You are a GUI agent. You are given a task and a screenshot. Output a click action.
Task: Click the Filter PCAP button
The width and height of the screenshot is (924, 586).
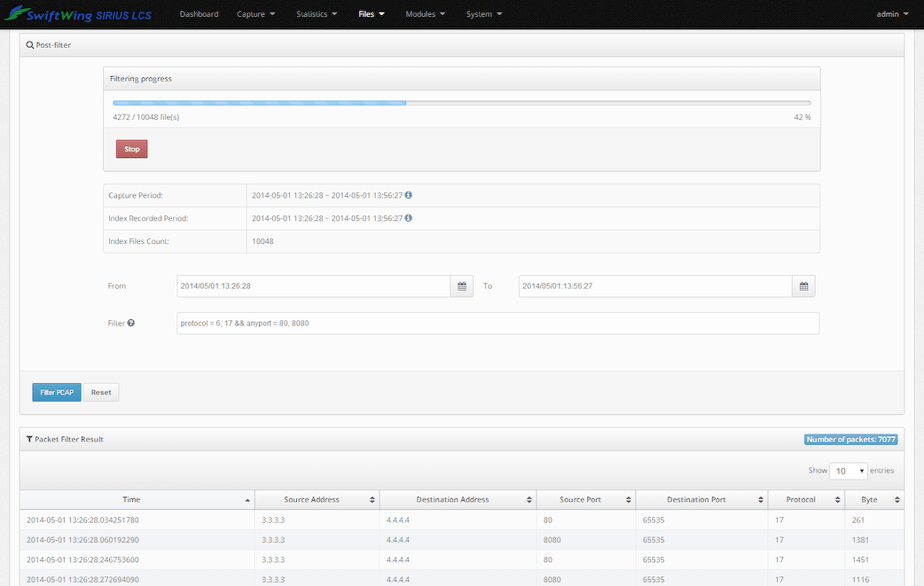tap(57, 392)
